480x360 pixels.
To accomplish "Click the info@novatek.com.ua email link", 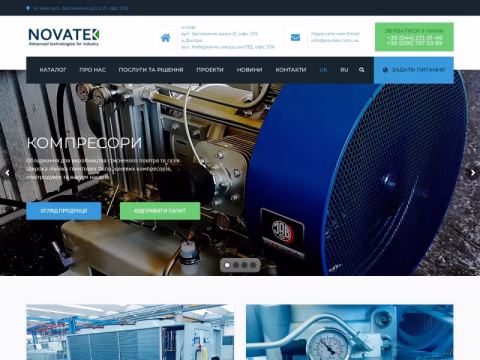I will [x=335, y=40].
